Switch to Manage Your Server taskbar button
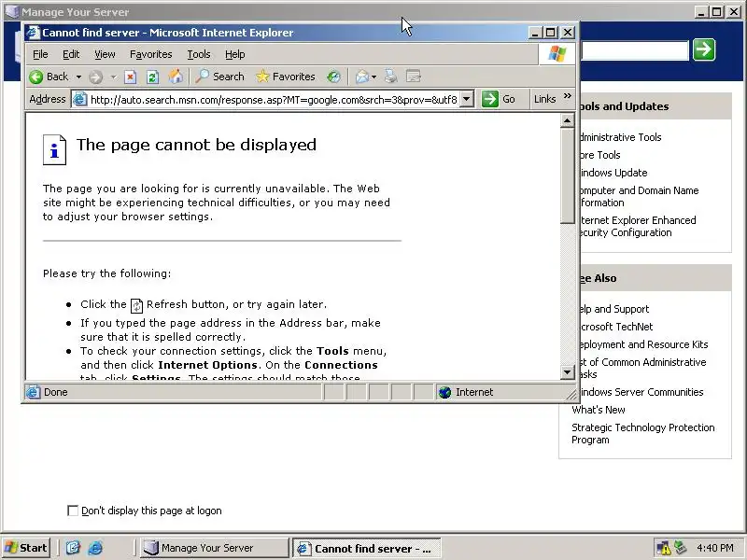747x560 pixels. [x=214, y=548]
